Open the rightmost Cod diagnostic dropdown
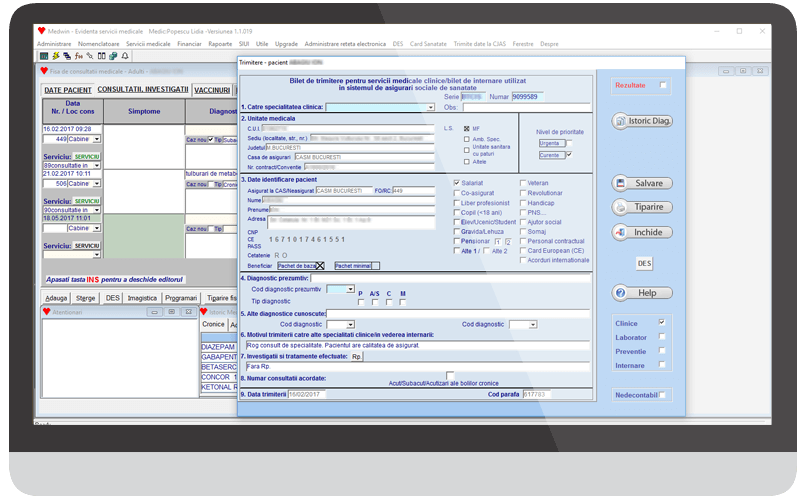 (533, 325)
